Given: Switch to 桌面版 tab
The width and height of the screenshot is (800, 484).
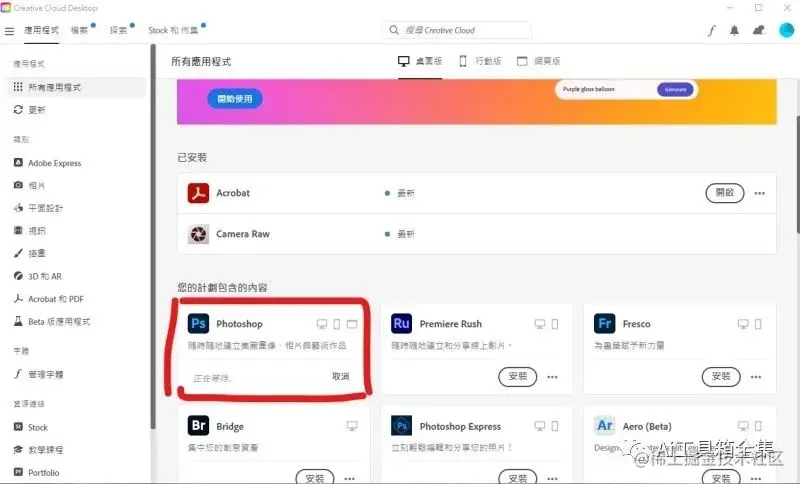Looking at the screenshot, I should click(420, 61).
